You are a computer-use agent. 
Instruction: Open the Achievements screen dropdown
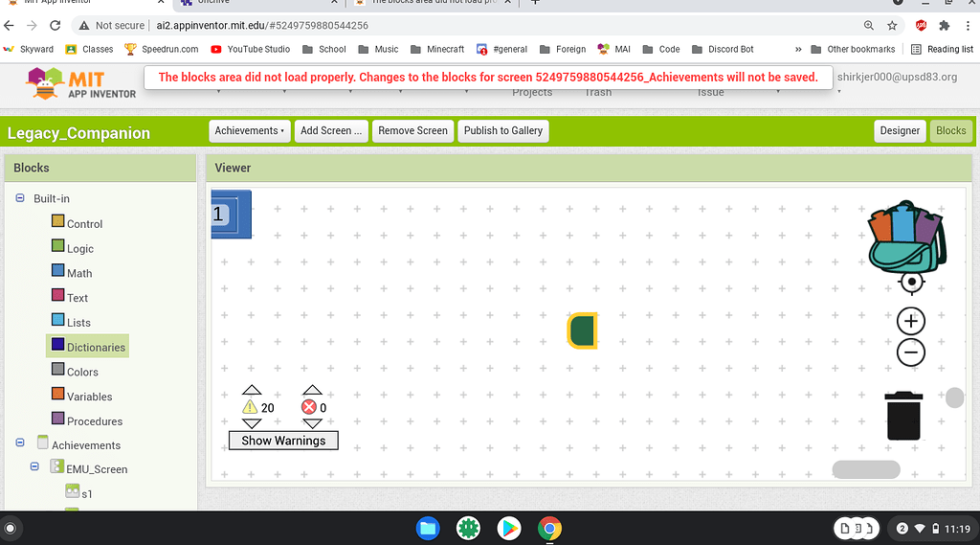point(249,131)
